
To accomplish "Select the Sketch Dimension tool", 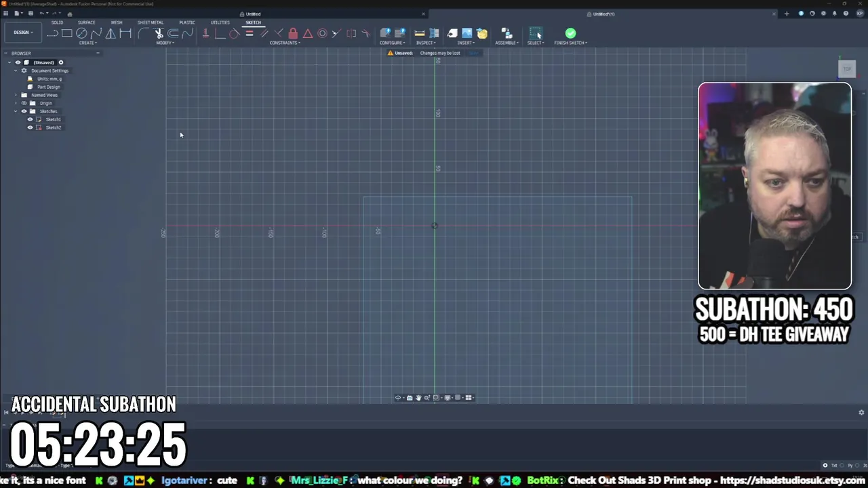I will click(x=125, y=33).
